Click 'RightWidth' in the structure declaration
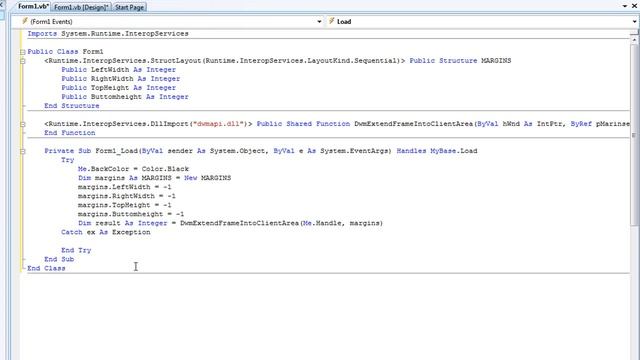This screenshot has width=640, height=360. [112, 79]
